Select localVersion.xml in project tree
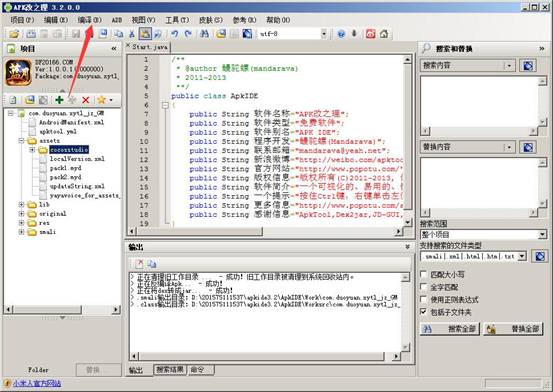This screenshot has height=392, width=553. point(77,159)
